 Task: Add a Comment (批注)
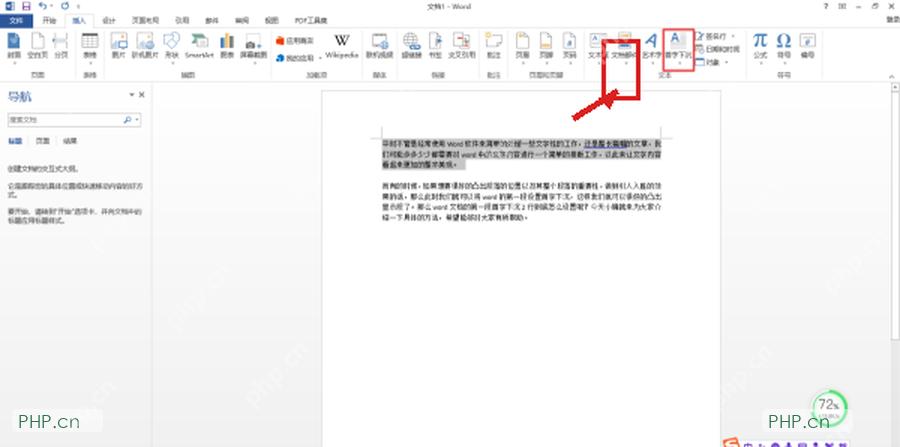[494, 46]
